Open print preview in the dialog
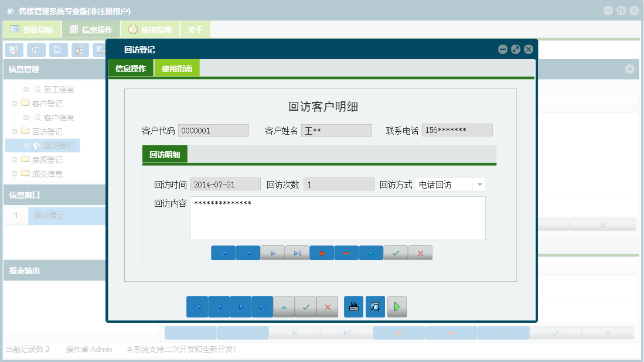Image resolution: width=644 pixels, height=362 pixels. [x=375, y=306]
